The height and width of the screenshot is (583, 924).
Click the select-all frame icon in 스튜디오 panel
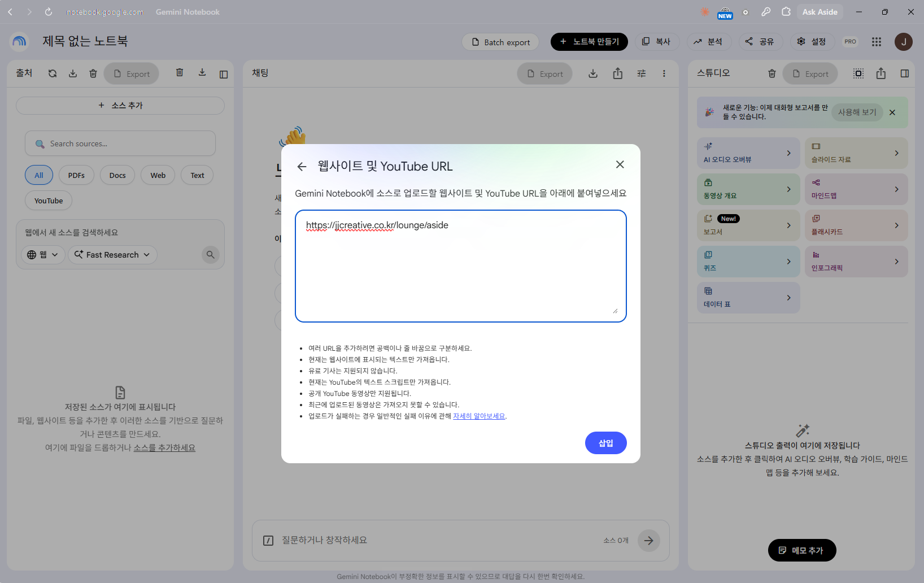(858, 73)
